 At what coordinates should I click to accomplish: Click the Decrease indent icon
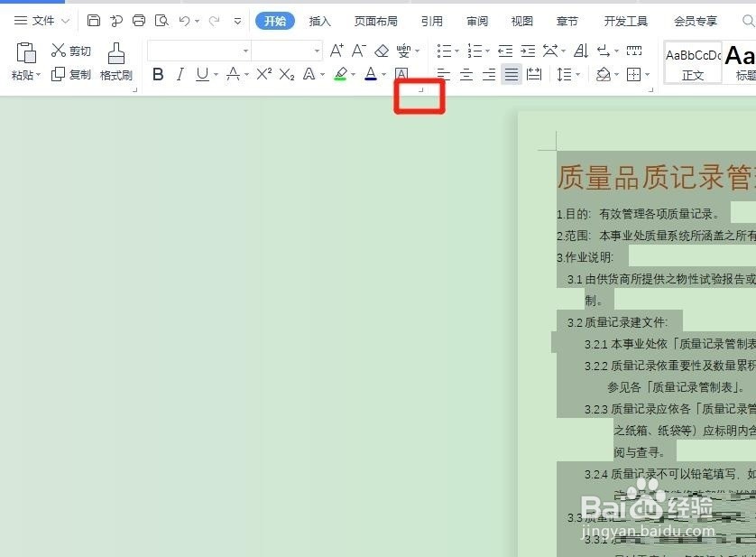(x=505, y=51)
